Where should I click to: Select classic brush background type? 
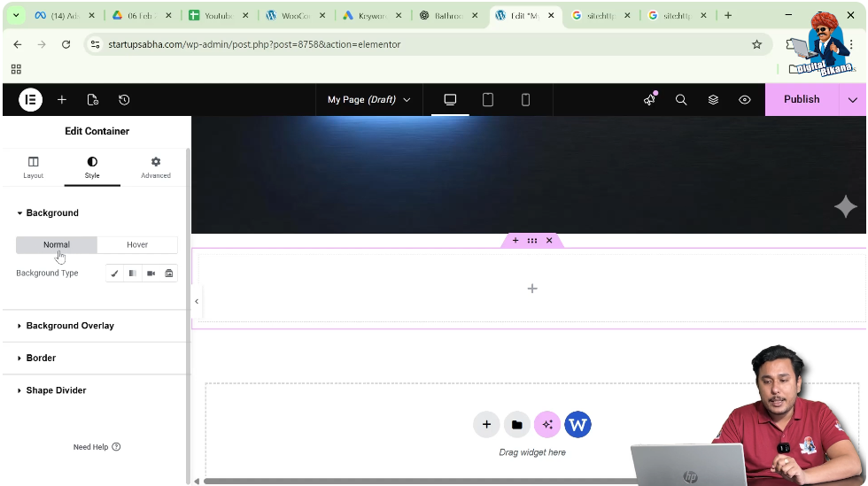(114, 274)
